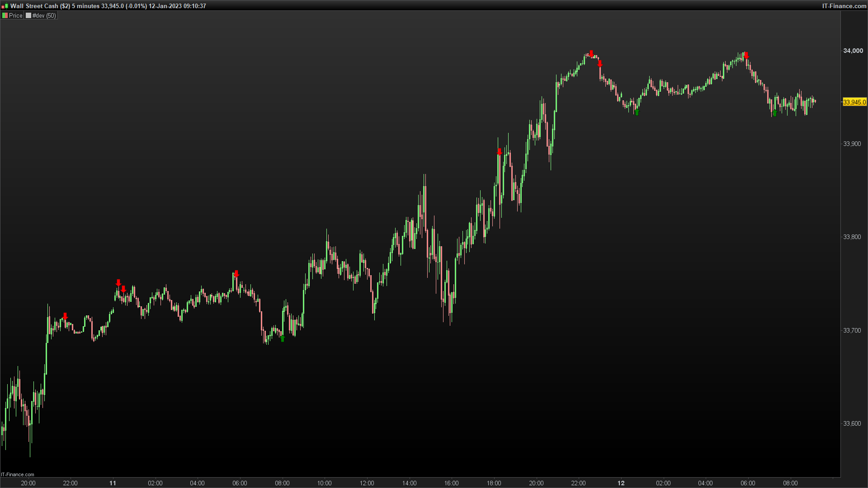
Task: Open the #dev (50) indicator label
Action: tap(44, 15)
